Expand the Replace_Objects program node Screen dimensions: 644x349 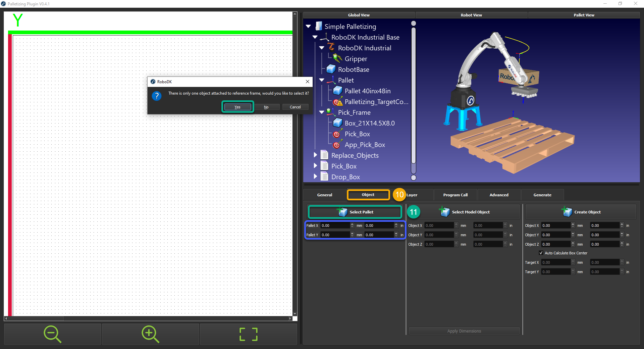(316, 155)
